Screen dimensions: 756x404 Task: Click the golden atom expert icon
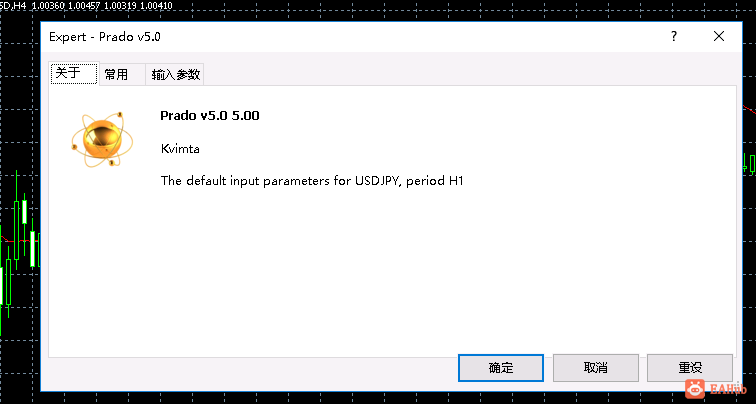102,139
